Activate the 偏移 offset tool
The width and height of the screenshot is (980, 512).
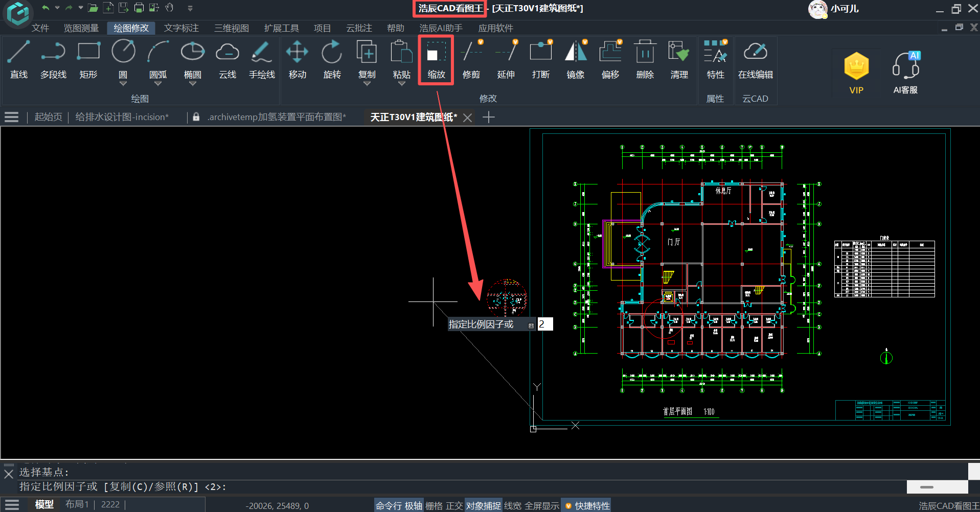point(610,60)
